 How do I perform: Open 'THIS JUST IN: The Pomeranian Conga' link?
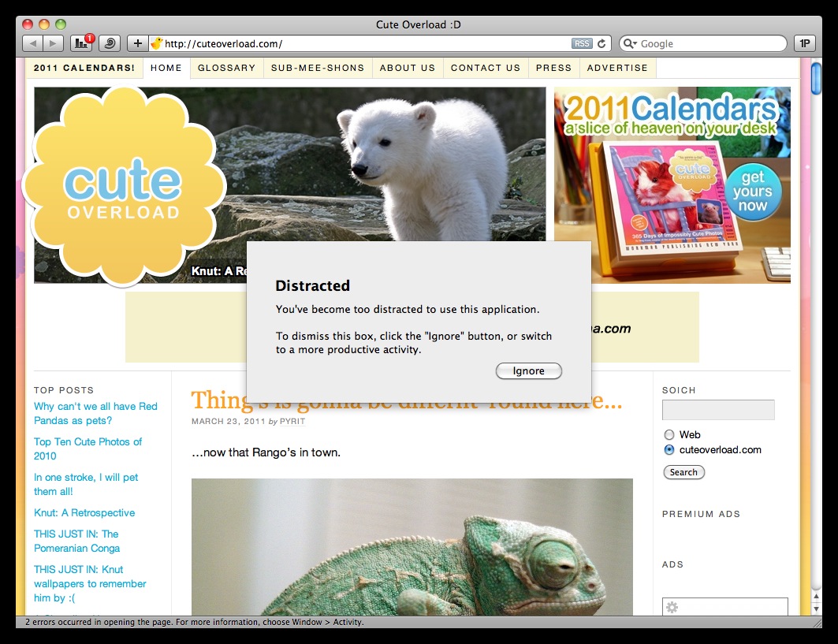pos(77,541)
